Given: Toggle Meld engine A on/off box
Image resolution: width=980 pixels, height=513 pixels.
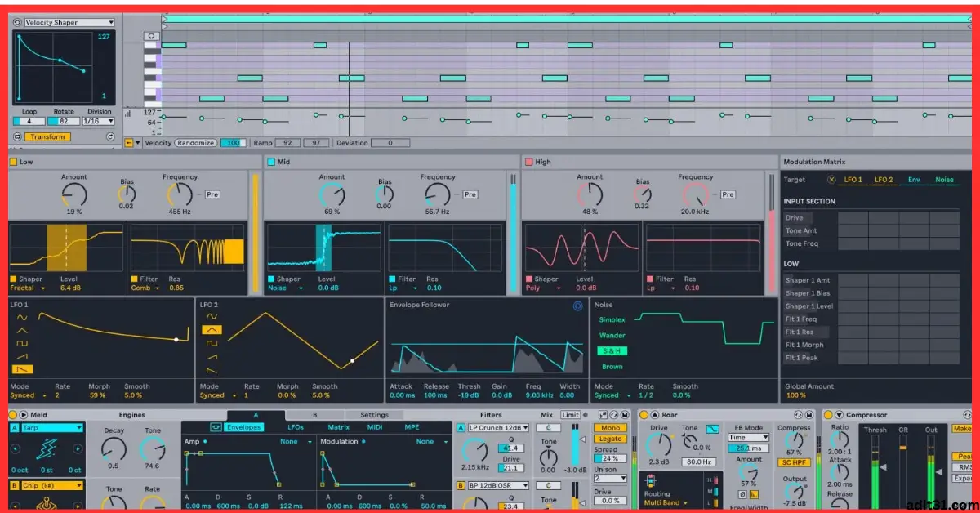Looking at the screenshot, I should (15, 427).
